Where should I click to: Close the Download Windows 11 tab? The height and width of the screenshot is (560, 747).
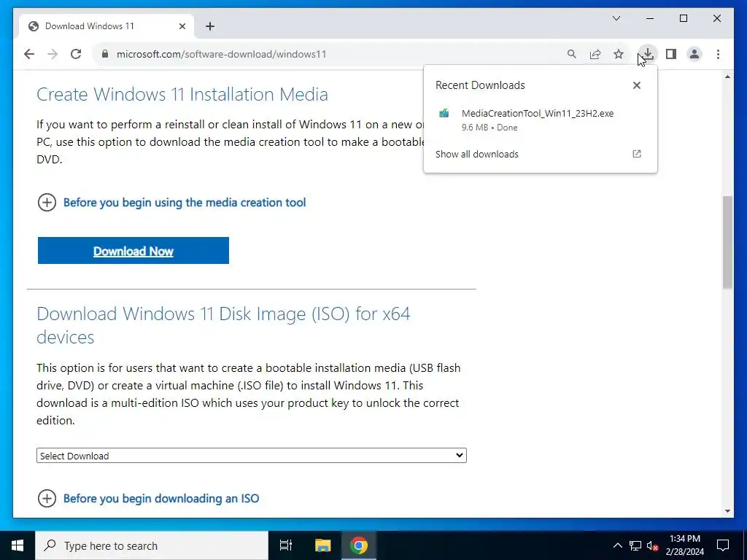(182, 26)
